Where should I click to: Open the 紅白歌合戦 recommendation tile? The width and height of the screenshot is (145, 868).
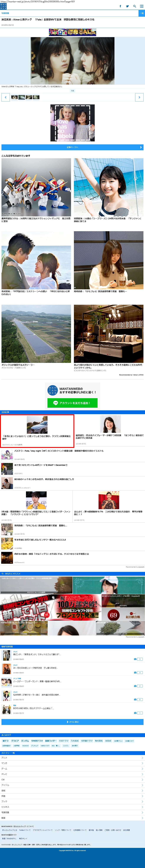pyautogui.click(x=123, y=614)
